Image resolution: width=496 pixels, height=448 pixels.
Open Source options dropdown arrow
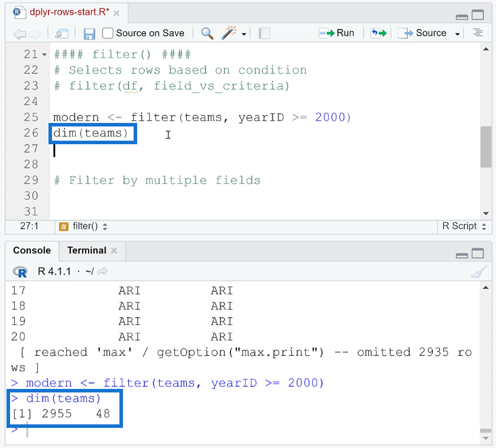457,34
